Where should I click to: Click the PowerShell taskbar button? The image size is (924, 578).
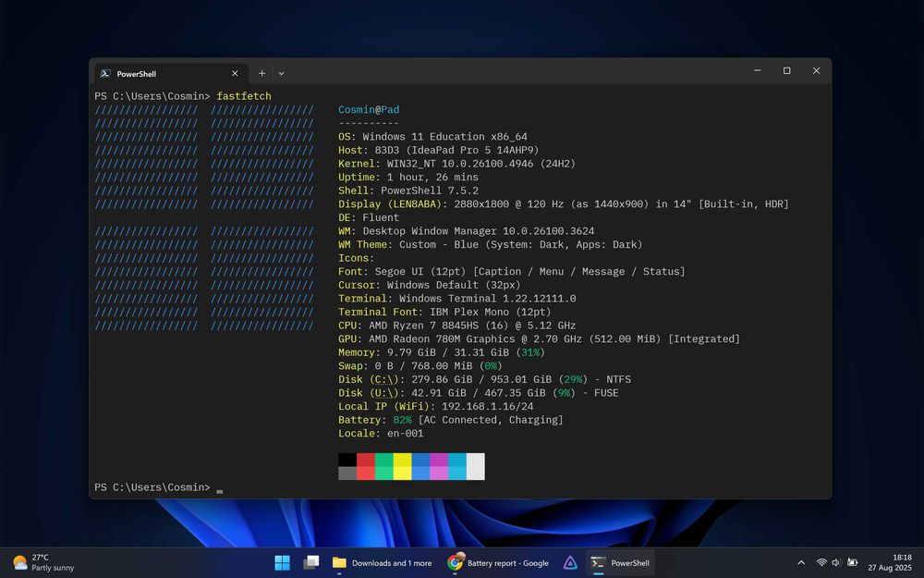[620, 562]
